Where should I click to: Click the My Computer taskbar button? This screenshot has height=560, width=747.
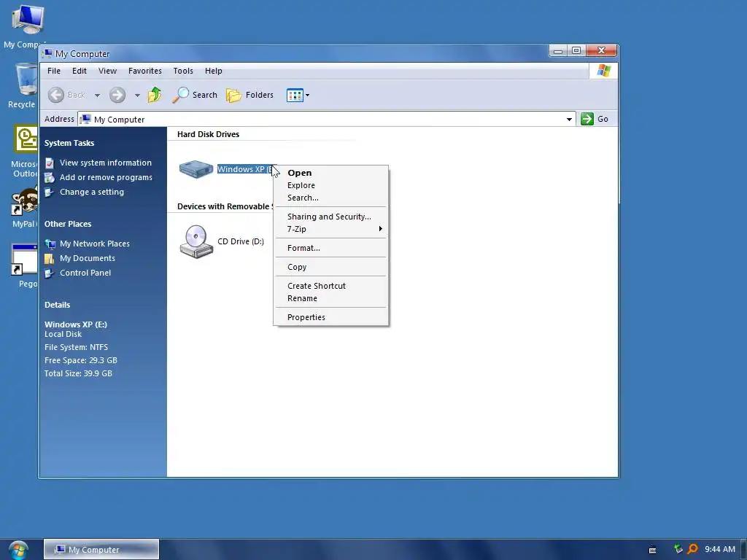click(101, 549)
